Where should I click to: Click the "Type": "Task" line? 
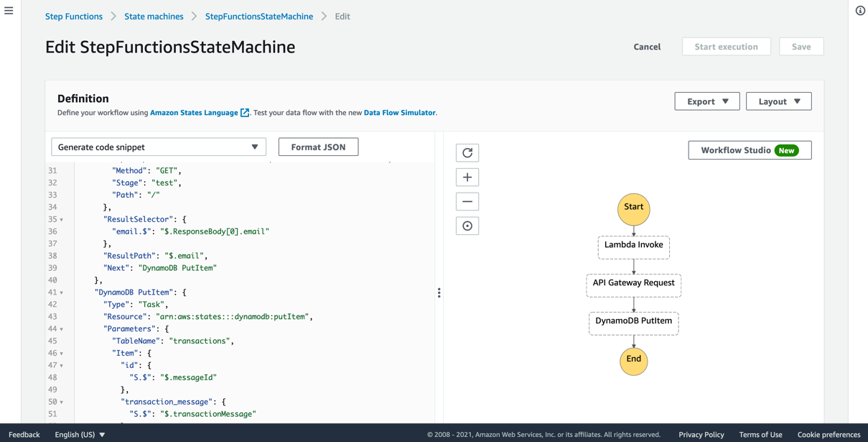tap(134, 305)
